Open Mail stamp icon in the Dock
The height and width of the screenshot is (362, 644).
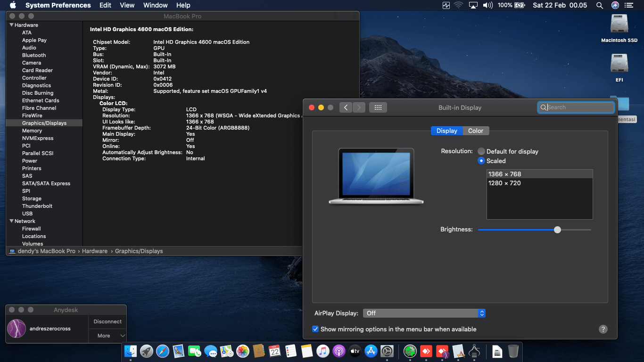[x=178, y=351]
